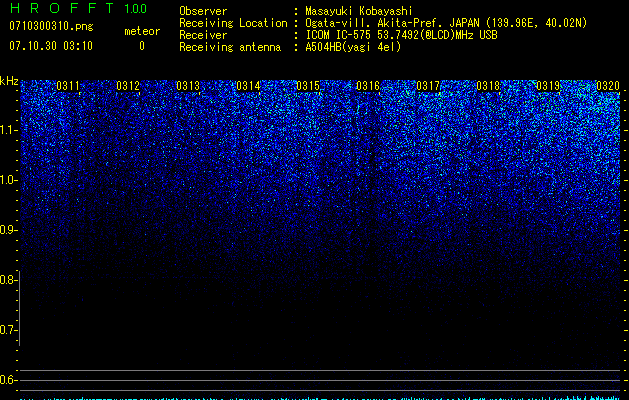Click the 0312 time marker
The image size is (629, 400).
[128, 86]
